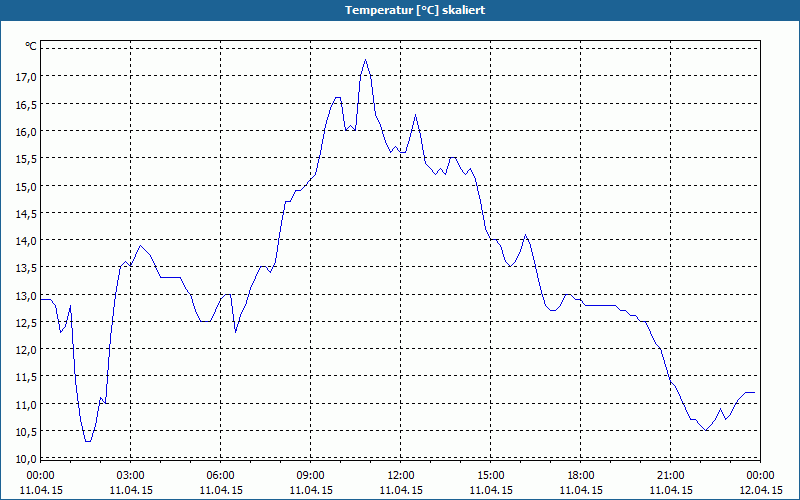Click the 14,0 y-axis value

point(27,241)
